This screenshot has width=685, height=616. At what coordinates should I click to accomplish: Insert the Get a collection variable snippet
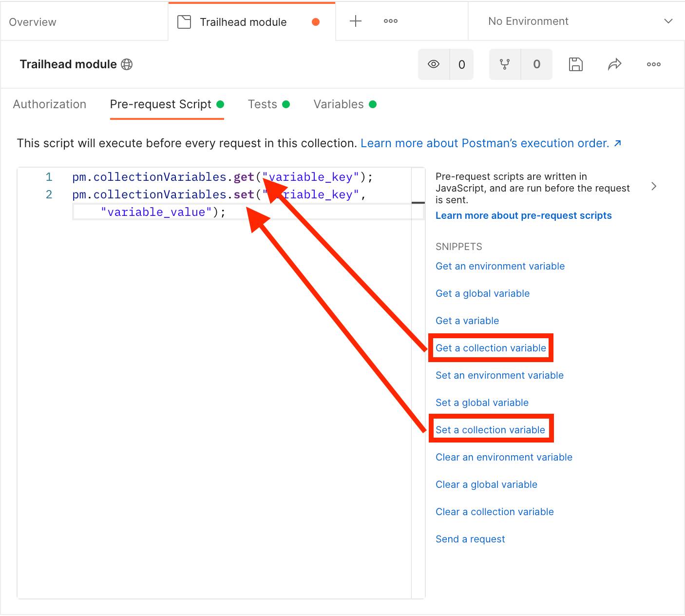tap(491, 348)
